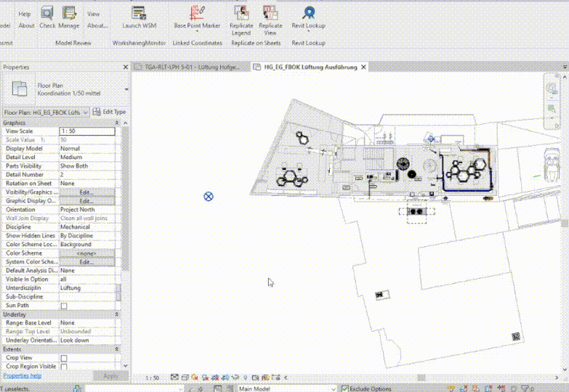Select the Replicate View tool

point(270,17)
